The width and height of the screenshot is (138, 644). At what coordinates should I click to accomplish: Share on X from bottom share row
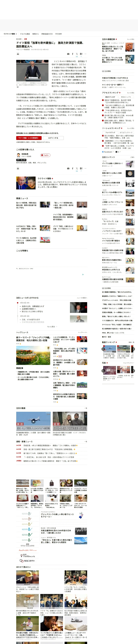click(x=77, y=169)
